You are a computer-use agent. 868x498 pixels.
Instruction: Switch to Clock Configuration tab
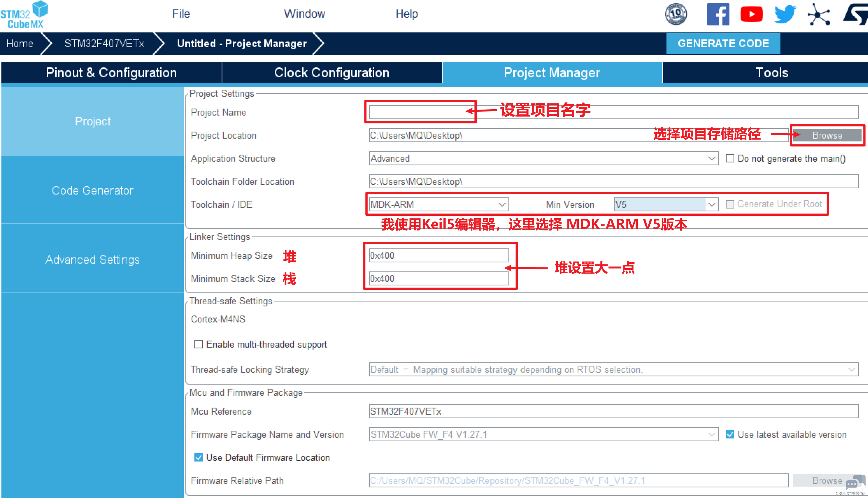(x=332, y=72)
